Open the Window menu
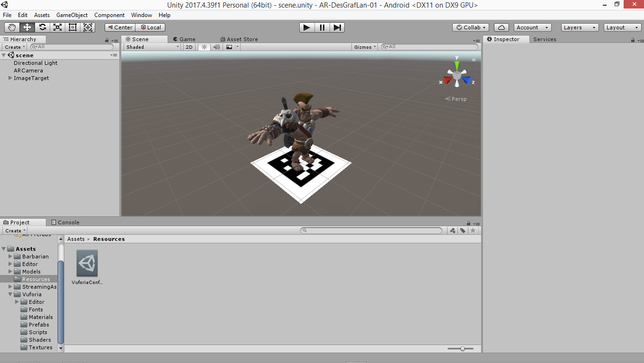The height and width of the screenshot is (363, 644). 142,15
